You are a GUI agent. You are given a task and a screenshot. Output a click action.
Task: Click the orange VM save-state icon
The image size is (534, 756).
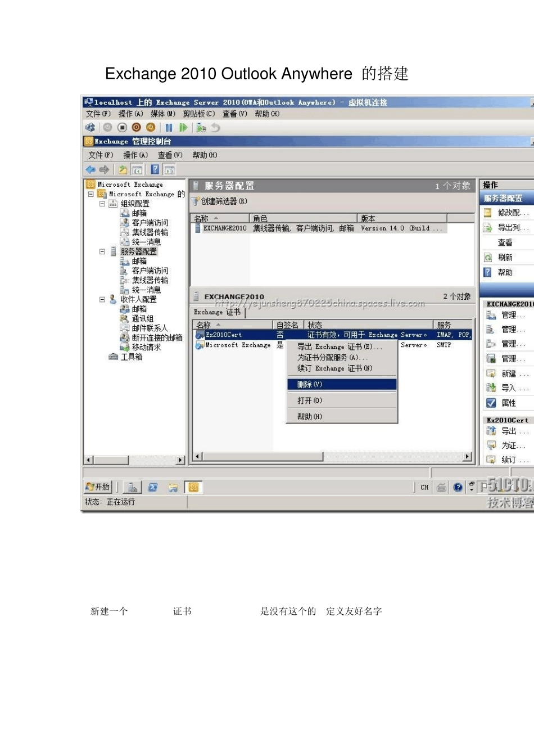(x=150, y=128)
